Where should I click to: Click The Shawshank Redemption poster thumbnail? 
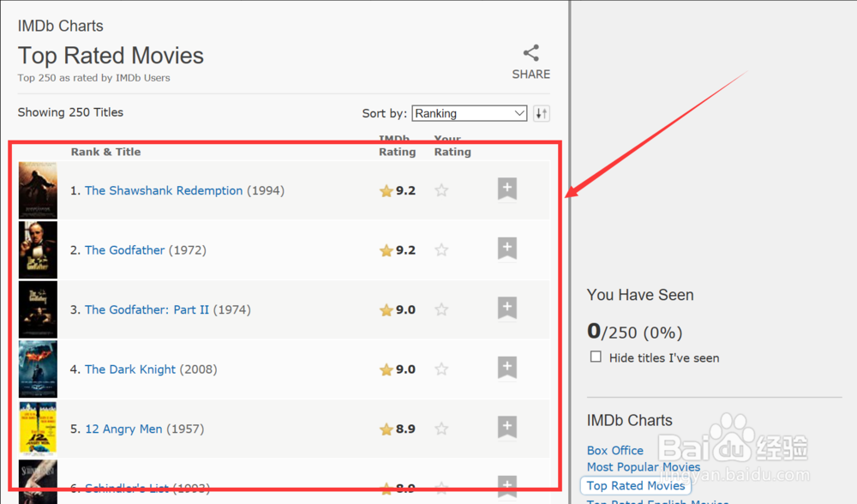click(38, 190)
